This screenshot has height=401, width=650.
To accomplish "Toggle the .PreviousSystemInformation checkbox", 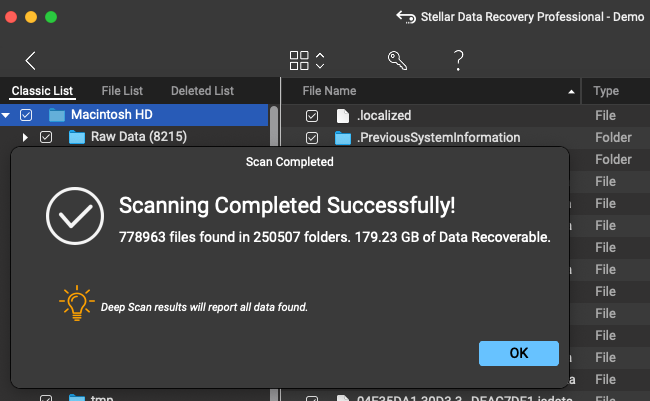I will 312,138.
